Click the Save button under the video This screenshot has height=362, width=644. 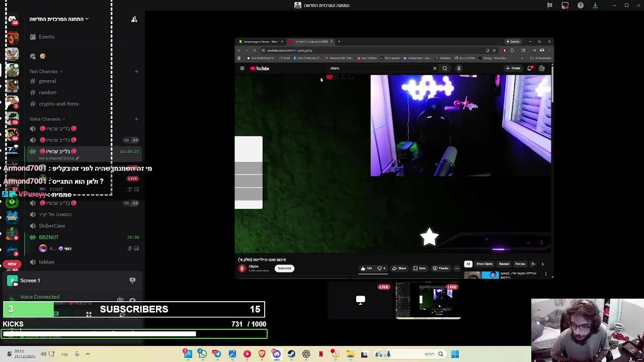[420, 268]
